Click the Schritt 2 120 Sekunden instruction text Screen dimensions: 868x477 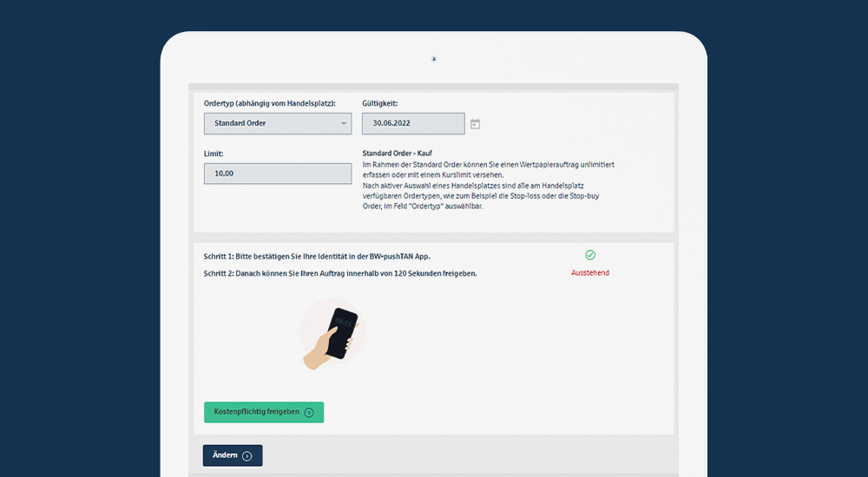(x=340, y=273)
